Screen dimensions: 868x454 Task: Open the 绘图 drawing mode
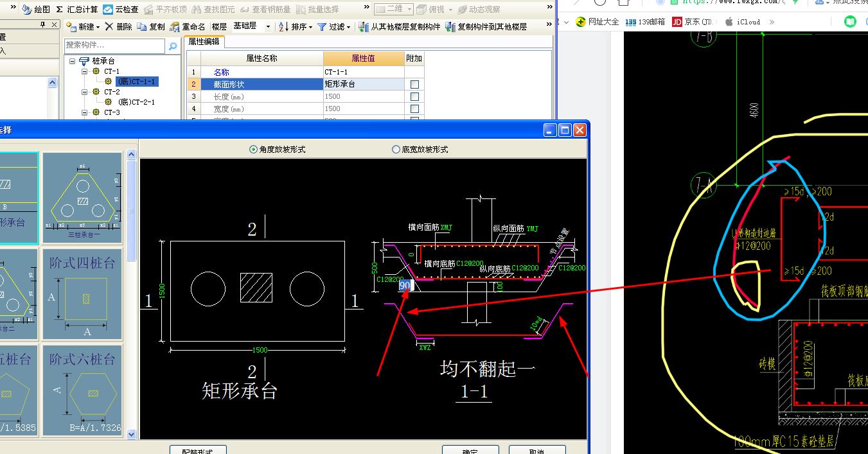(35, 9)
